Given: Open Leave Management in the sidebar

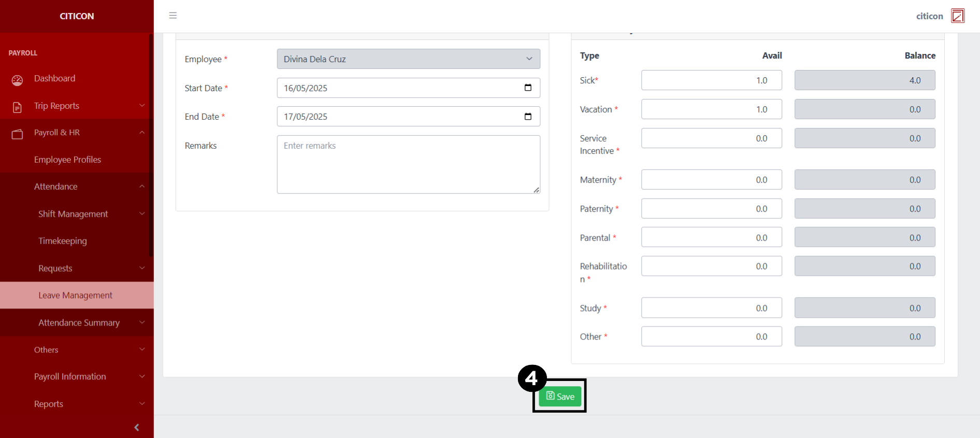Looking at the screenshot, I should tap(75, 295).
